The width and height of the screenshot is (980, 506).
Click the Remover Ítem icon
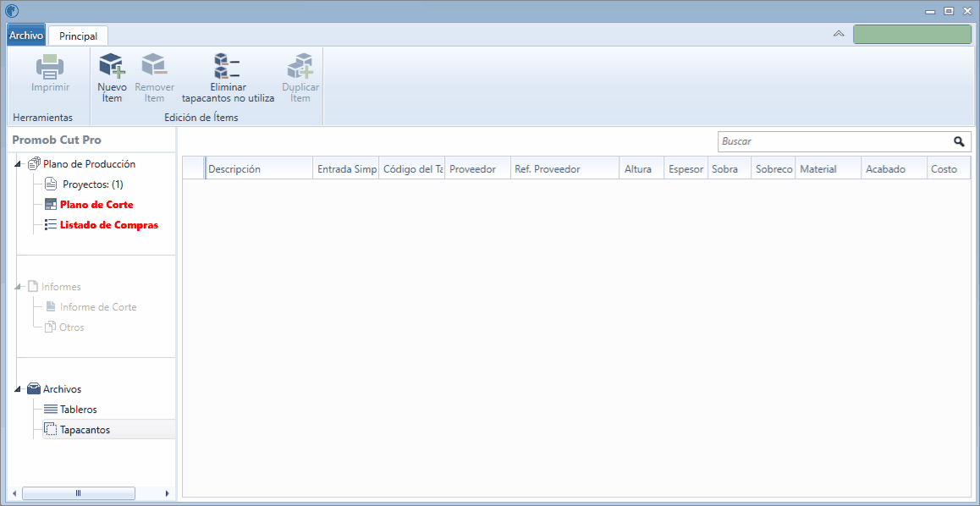154,66
